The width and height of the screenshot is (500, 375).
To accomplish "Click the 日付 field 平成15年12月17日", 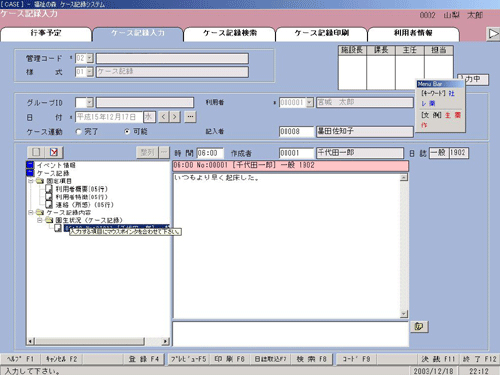I will click(109, 117).
